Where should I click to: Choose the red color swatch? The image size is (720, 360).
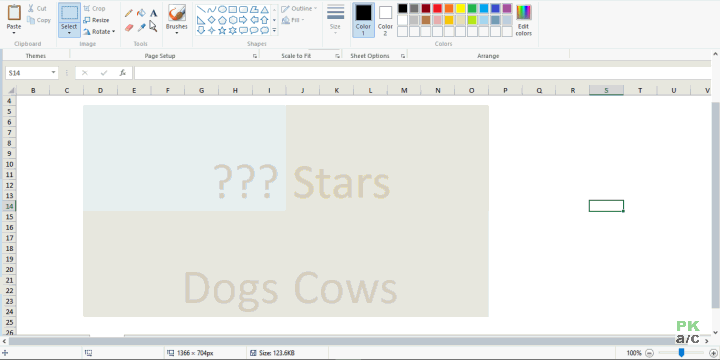click(x=437, y=8)
